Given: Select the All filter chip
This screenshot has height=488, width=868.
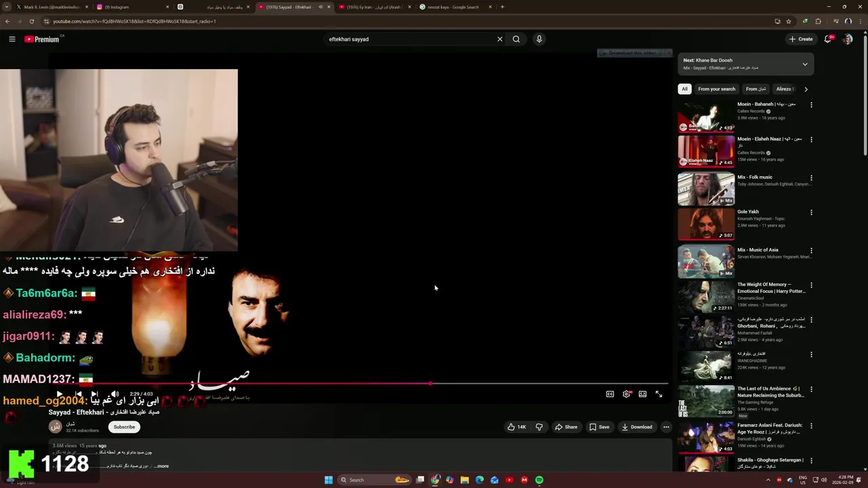Looking at the screenshot, I should click(684, 89).
